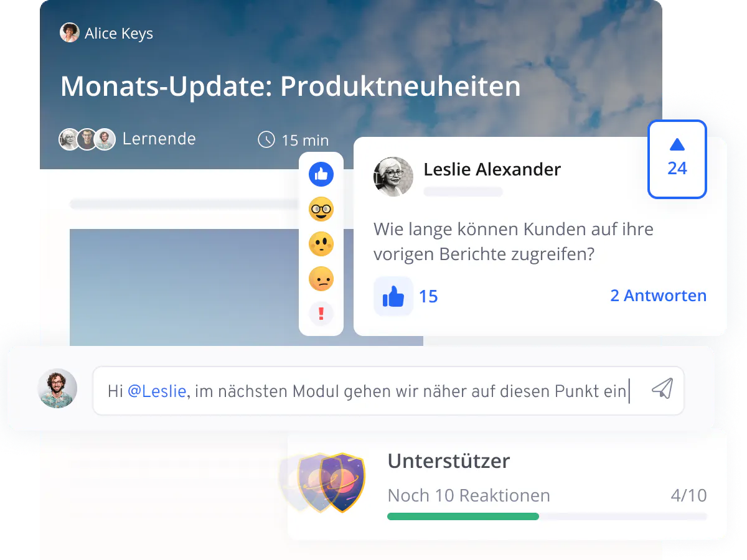The image size is (747, 560).
Task: Open the Lernende avatar group
Action: (87, 139)
